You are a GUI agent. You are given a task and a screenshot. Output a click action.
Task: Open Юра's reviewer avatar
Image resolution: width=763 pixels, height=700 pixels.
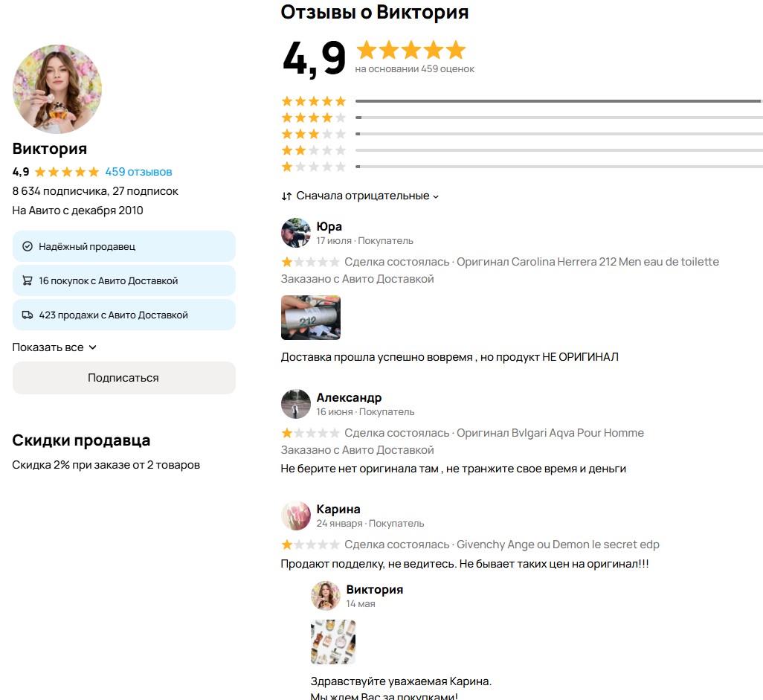point(296,233)
